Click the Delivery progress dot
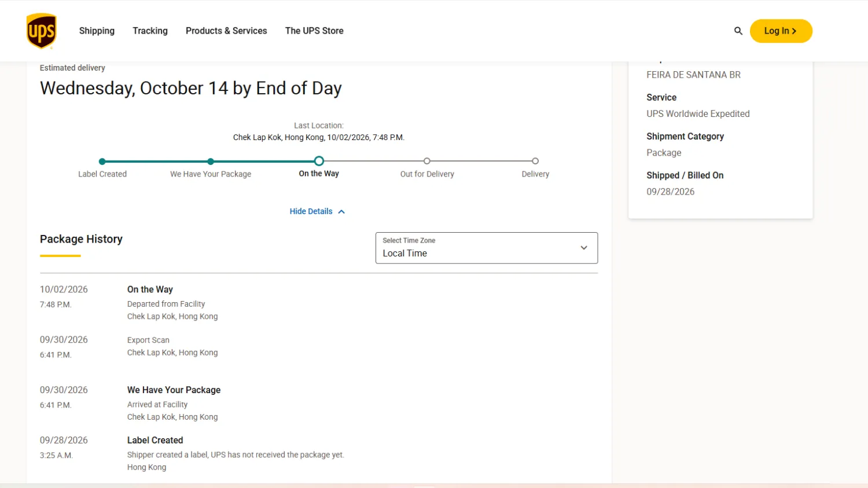The image size is (868, 488). click(535, 161)
